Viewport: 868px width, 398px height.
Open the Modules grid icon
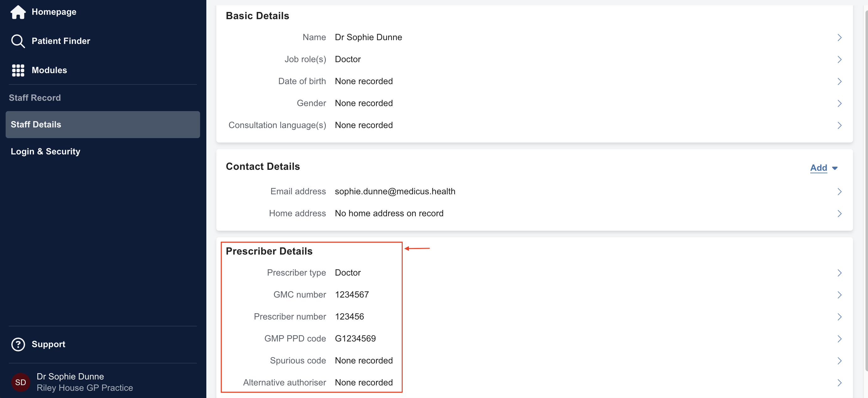coord(18,70)
